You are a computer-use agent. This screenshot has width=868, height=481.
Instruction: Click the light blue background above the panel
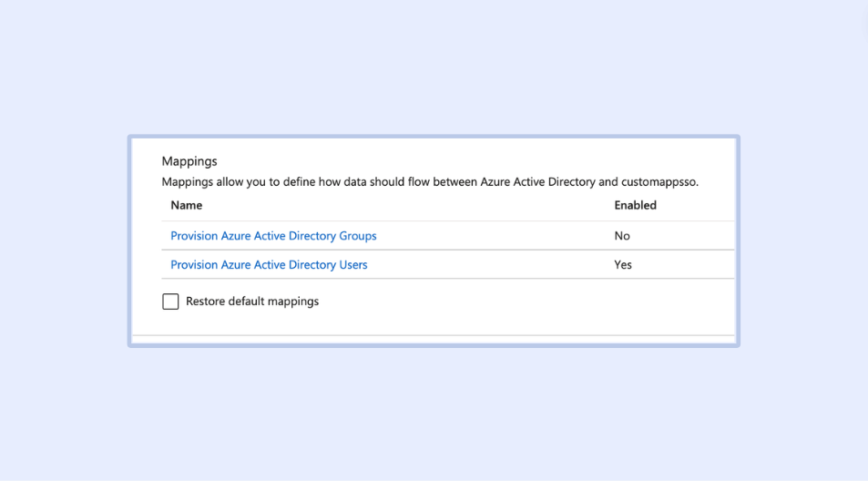tap(434, 73)
